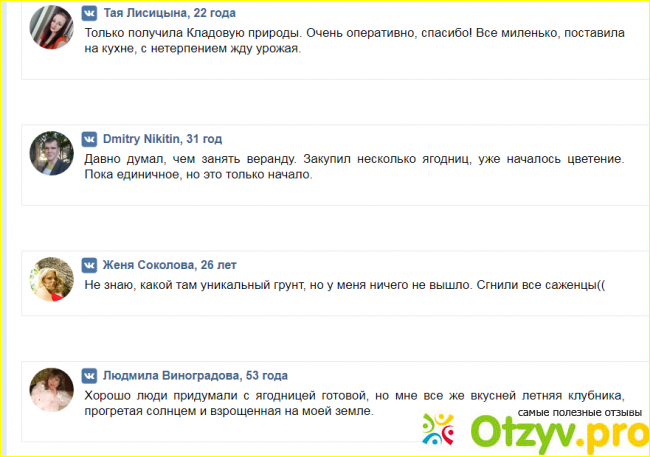
Task: Click the VK icon beside Людмила Виноградова
Action: [90, 375]
